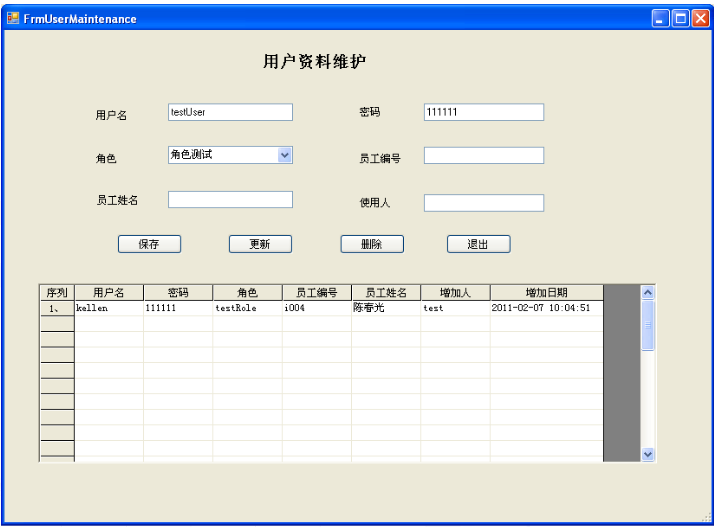714x527 pixels.
Task: Sort by 增加日期 column header
Action: [546, 293]
